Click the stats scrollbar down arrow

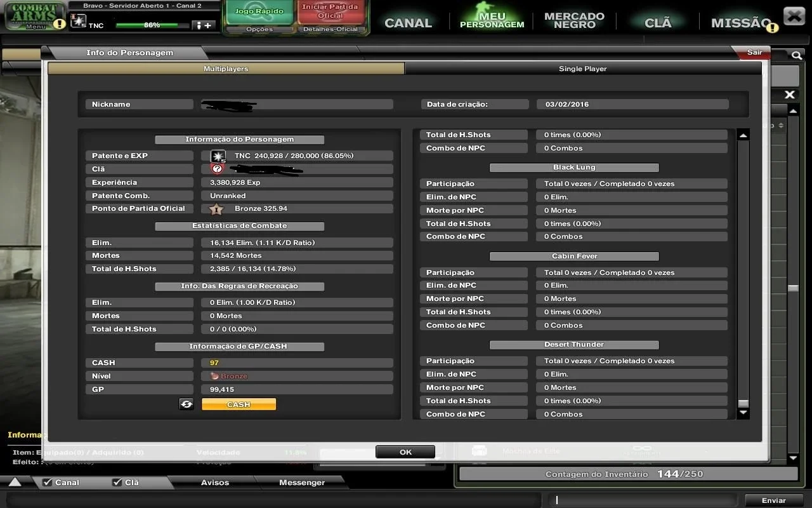(x=743, y=413)
